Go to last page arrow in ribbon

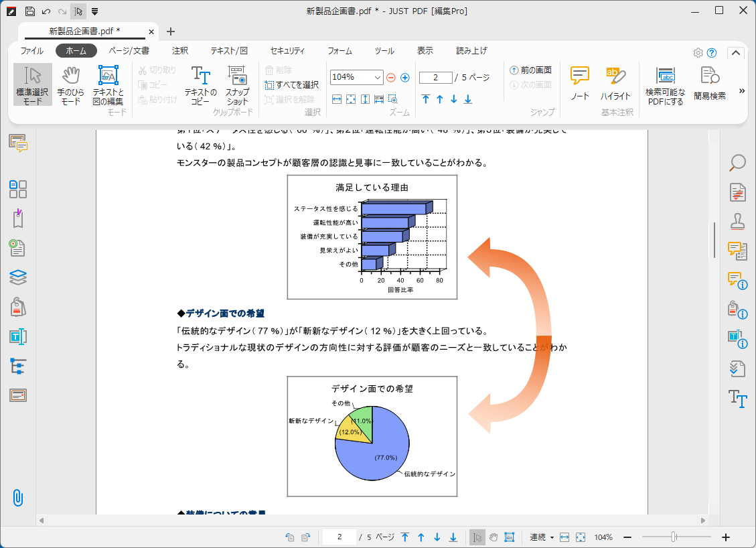tap(467, 99)
